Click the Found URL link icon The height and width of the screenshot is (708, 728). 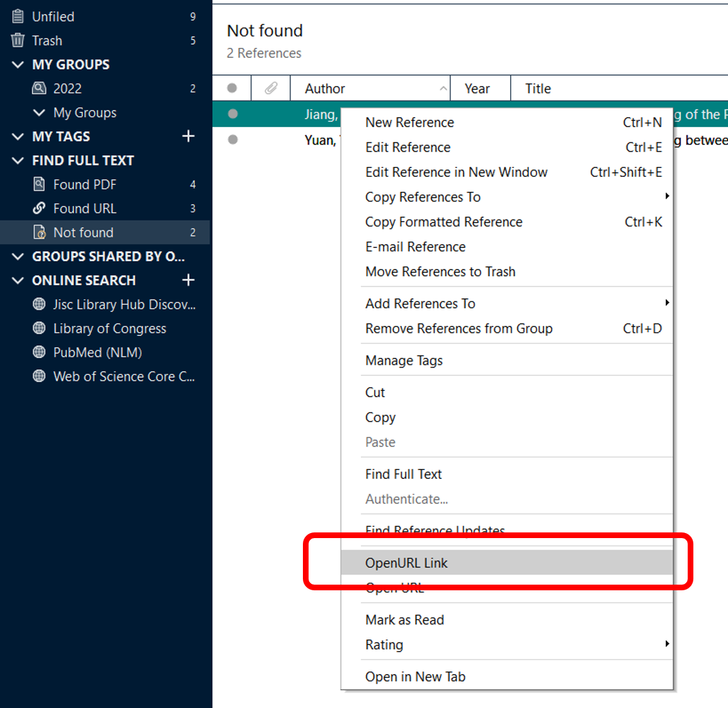[x=39, y=208]
